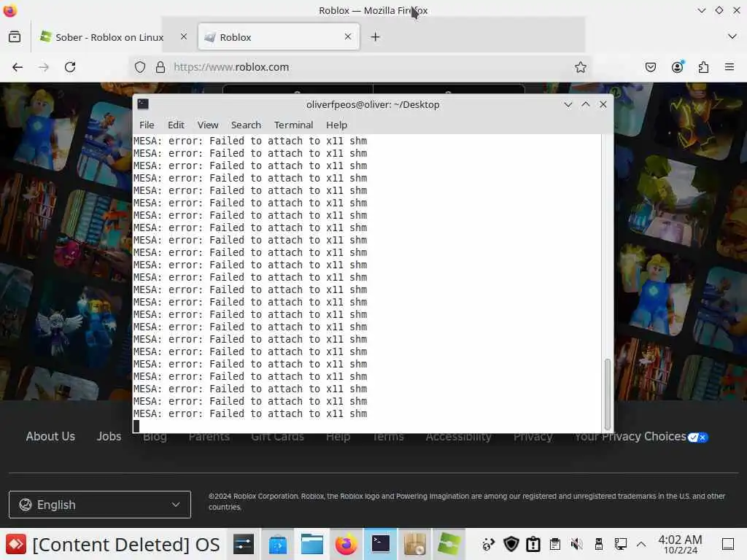Reload the Roblox page

70,67
